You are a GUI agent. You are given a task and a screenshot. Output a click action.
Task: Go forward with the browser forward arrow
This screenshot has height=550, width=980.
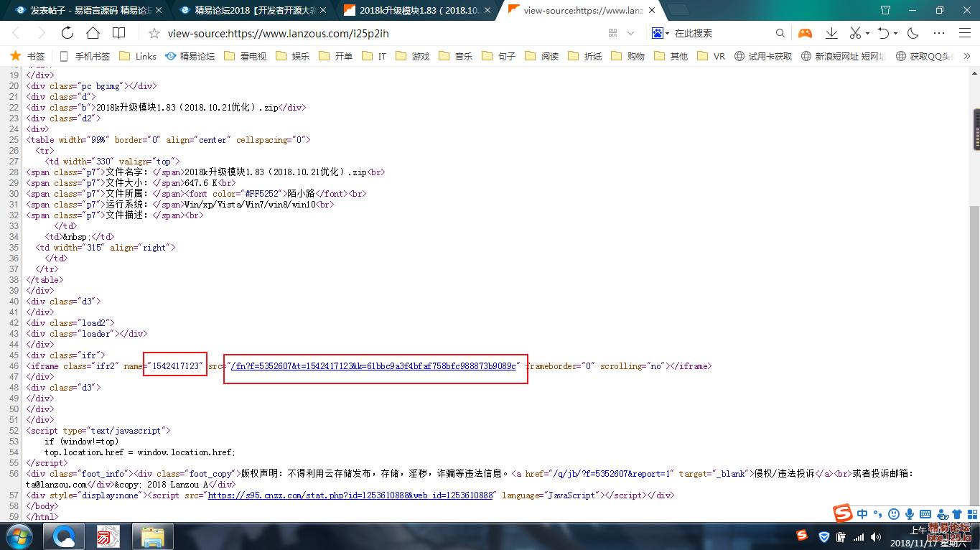[x=41, y=33]
